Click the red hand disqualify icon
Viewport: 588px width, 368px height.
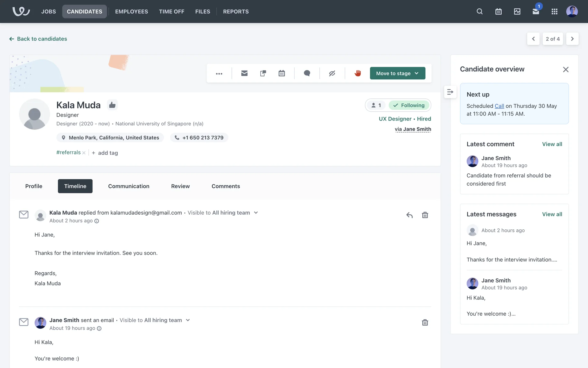[x=358, y=73]
